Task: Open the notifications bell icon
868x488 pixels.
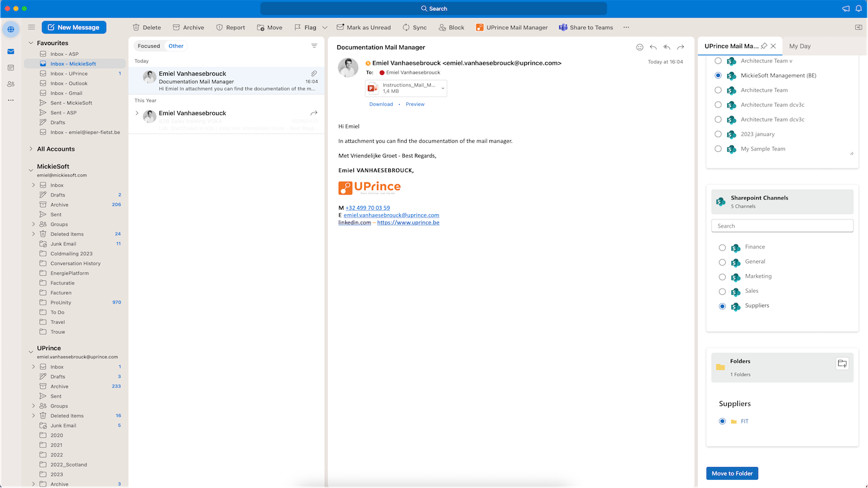Action: coord(858,8)
